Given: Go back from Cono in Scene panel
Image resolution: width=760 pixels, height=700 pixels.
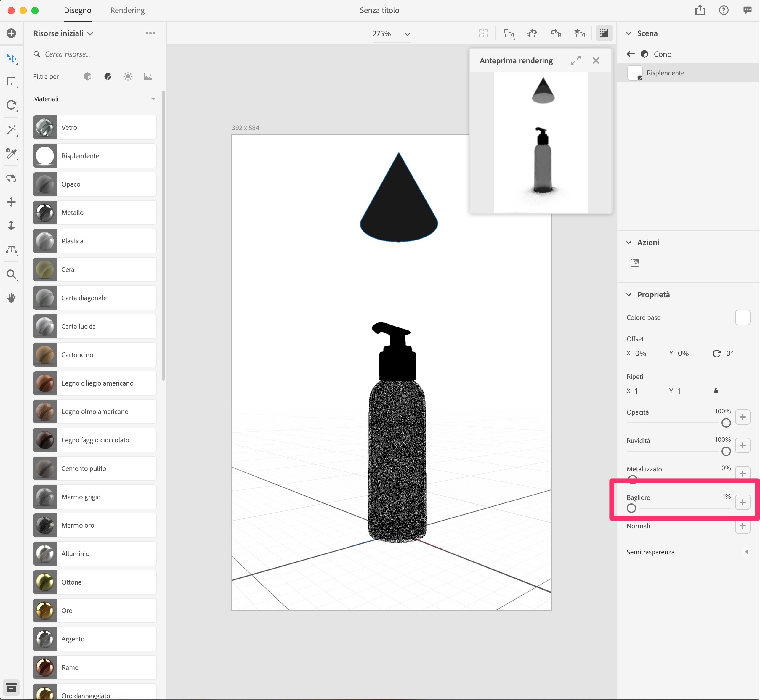Looking at the screenshot, I should pyautogui.click(x=631, y=54).
